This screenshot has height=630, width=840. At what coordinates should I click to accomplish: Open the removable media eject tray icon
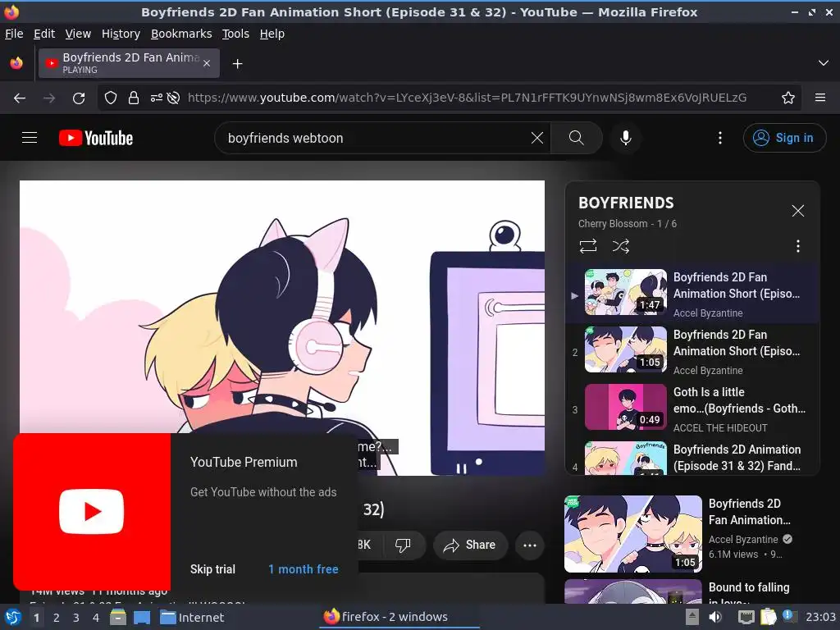692,617
